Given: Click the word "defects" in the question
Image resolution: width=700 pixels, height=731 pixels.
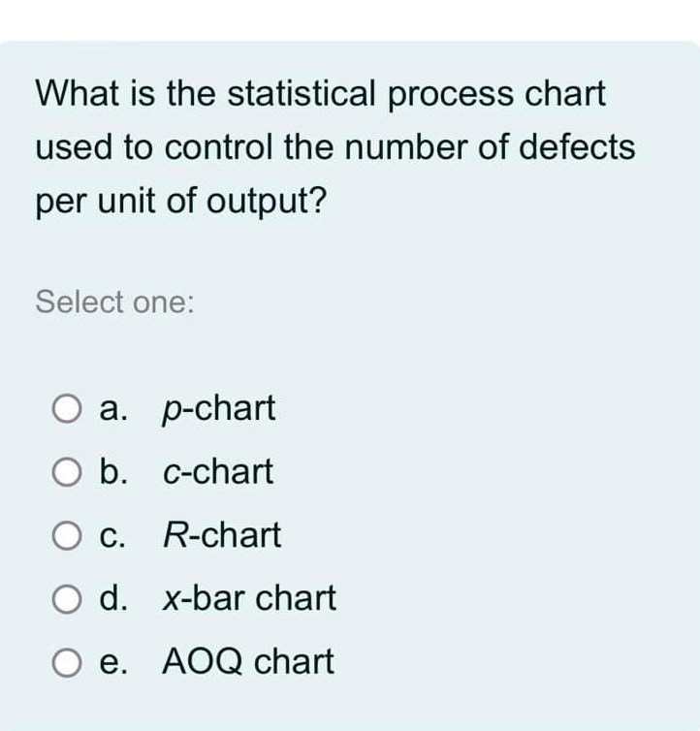Looking at the screenshot, I should 577,146.
